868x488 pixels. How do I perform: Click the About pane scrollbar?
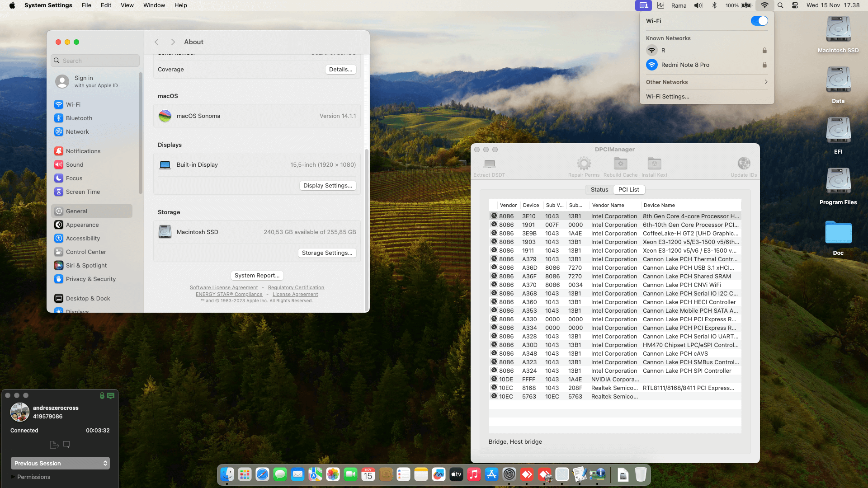point(366,230)
